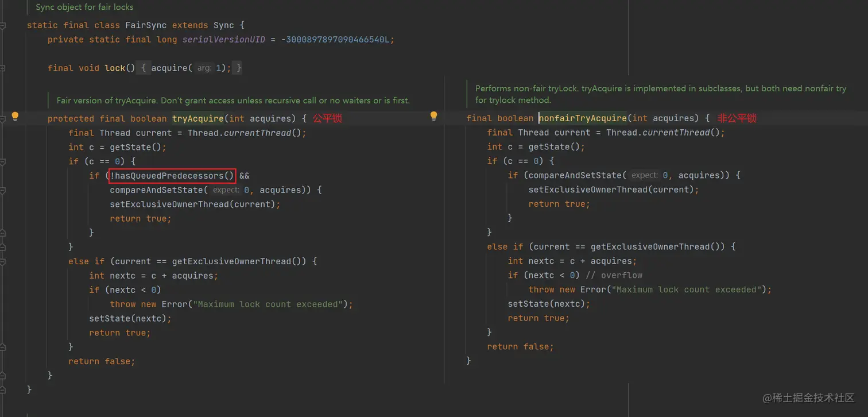The image size is (868, 417).
Task: Click Thread.currentThread() in tryAcquire
Action: point(245,133)
